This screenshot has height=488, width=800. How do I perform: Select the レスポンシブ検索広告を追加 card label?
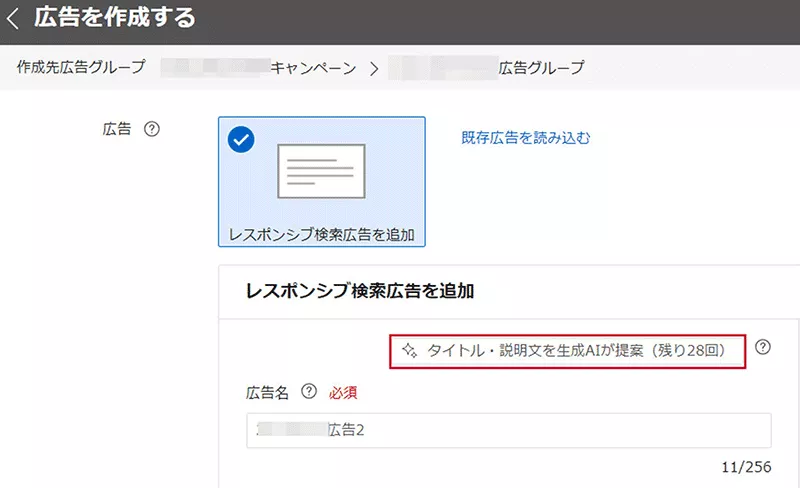321,234
